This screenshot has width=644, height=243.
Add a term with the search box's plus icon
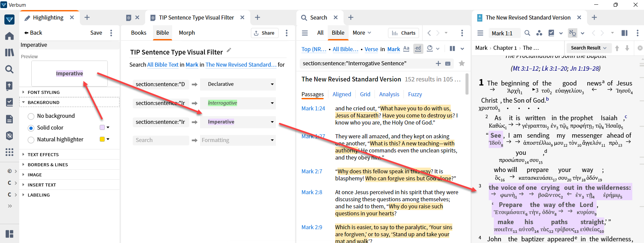438,63
